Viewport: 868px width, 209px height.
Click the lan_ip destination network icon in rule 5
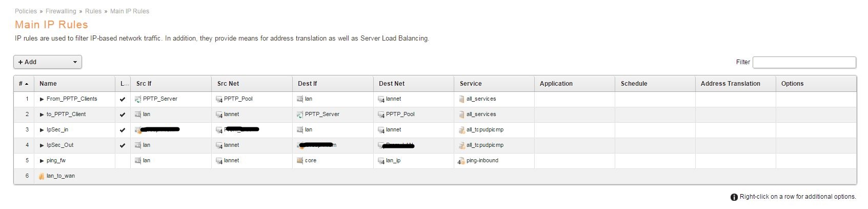pyautogui.click(x=381, y=161)
